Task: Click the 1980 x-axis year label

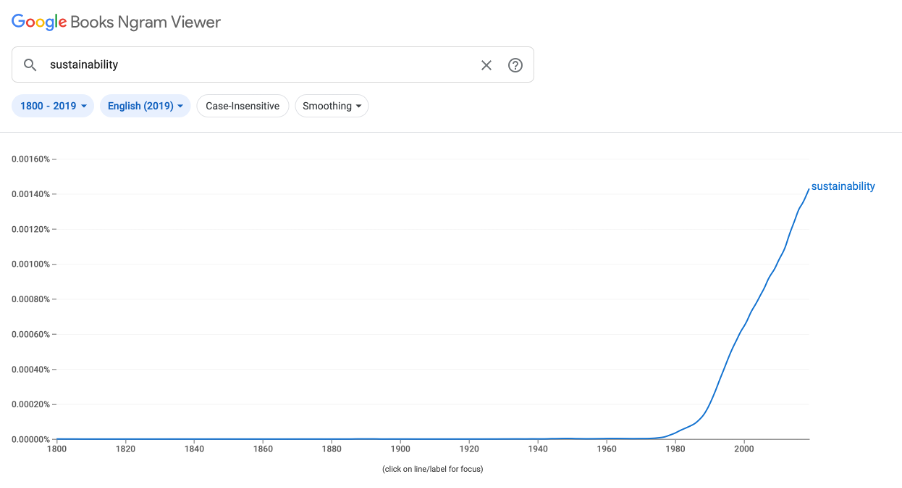Action: pos(675,449)
